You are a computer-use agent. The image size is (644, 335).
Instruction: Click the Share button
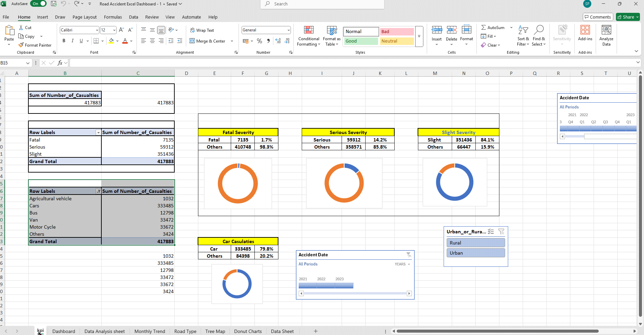(628, 17)
